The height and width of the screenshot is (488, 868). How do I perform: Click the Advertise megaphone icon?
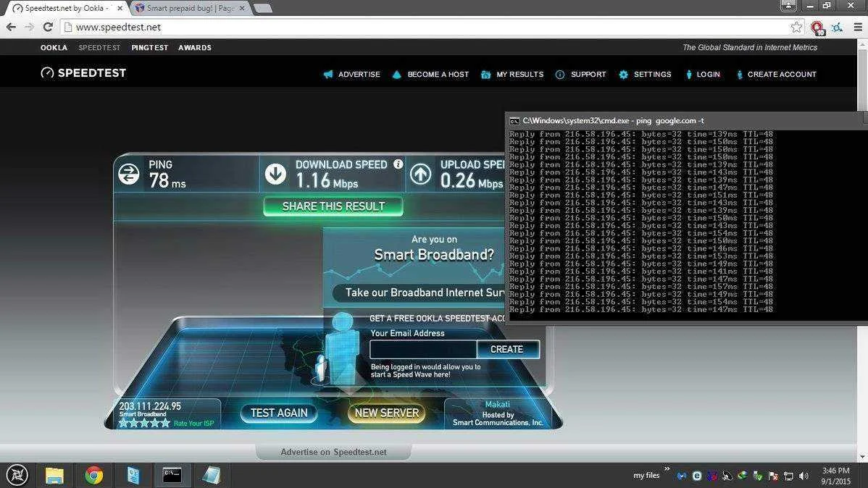328,74
